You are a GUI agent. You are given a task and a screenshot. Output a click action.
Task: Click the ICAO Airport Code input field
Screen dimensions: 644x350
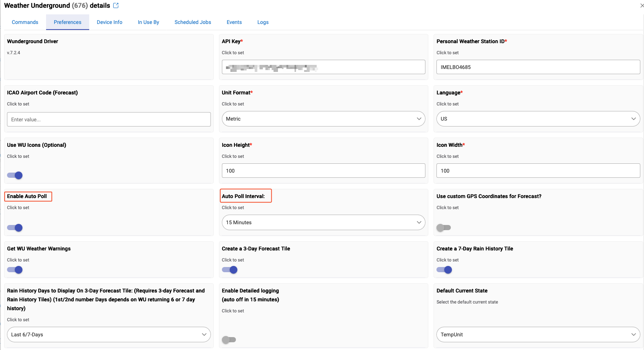(x=109, y=119)
